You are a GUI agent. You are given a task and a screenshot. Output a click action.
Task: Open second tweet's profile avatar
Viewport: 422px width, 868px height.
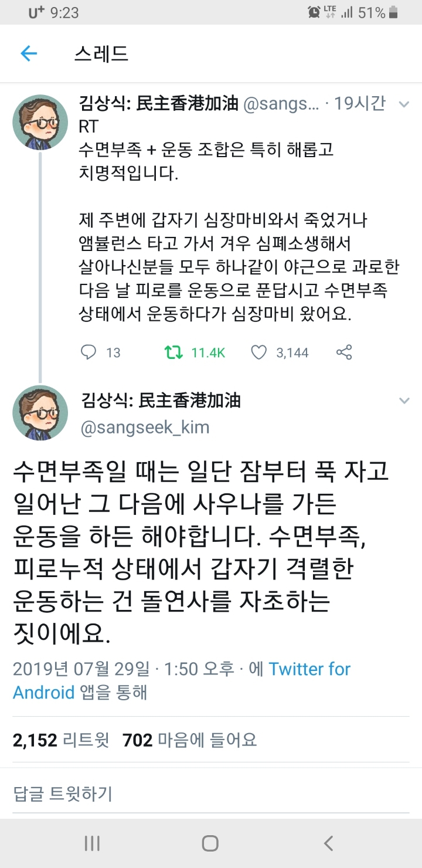[x=40, y=413]
